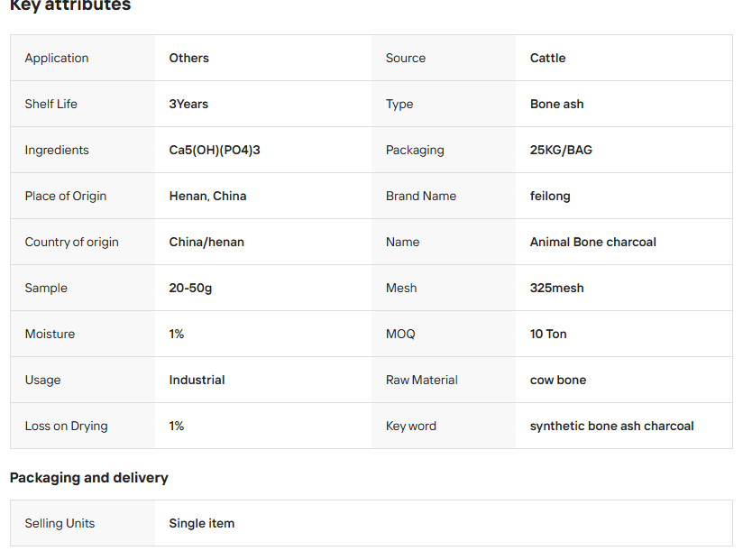This screenshot has width=743, height=560.
Task: Click the 'Ca5(OH)(PO4)3' ingredients value
Action: coord(215,150)
